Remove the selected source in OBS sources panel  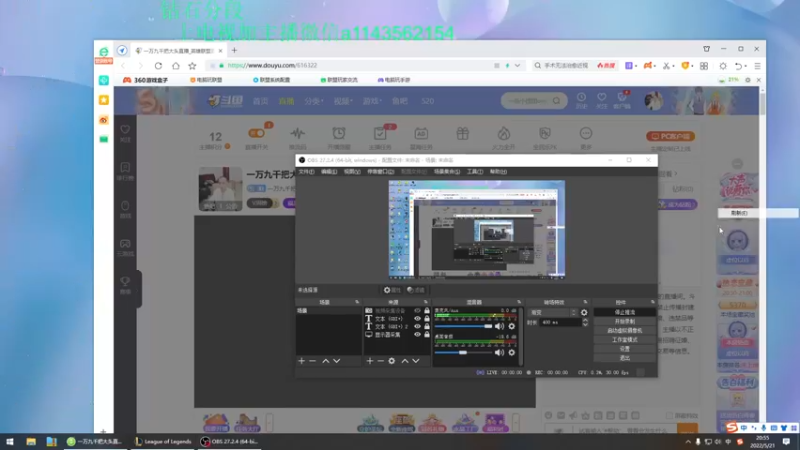(381, 361)
